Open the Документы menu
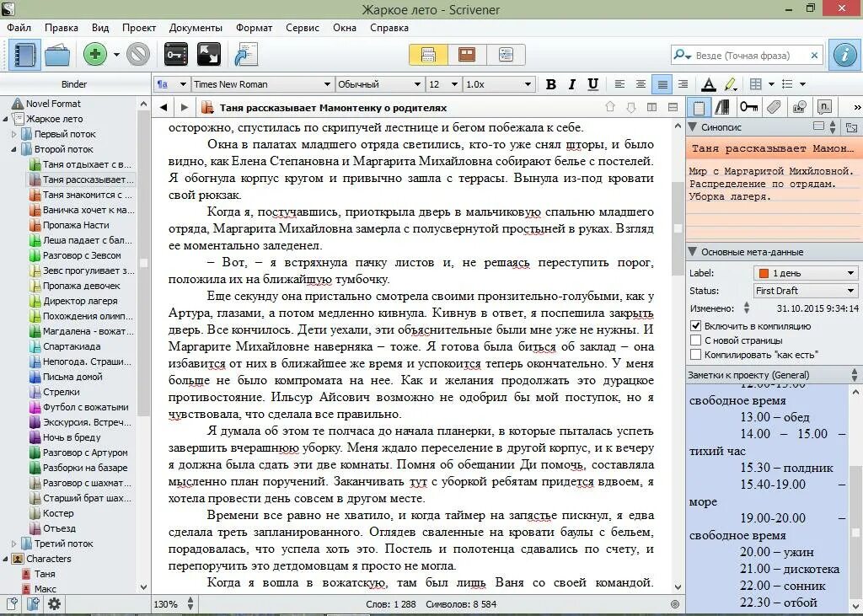The image size is (863, 616). tap(196, 27)
